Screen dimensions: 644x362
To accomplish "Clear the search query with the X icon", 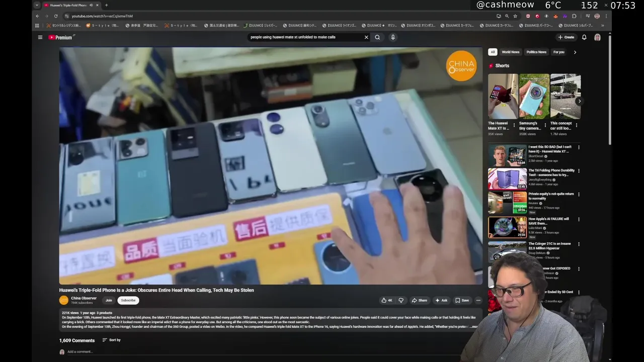I will coord(366,37).
